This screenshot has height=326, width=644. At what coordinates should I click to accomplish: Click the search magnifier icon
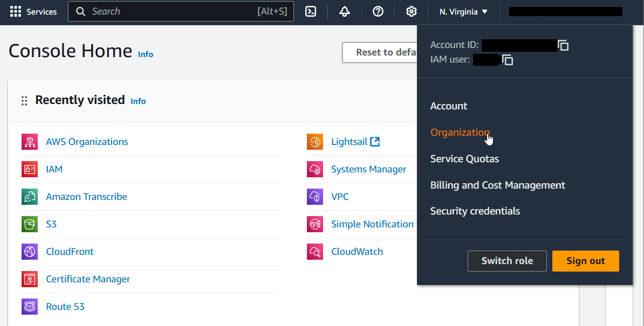[81, 11]
